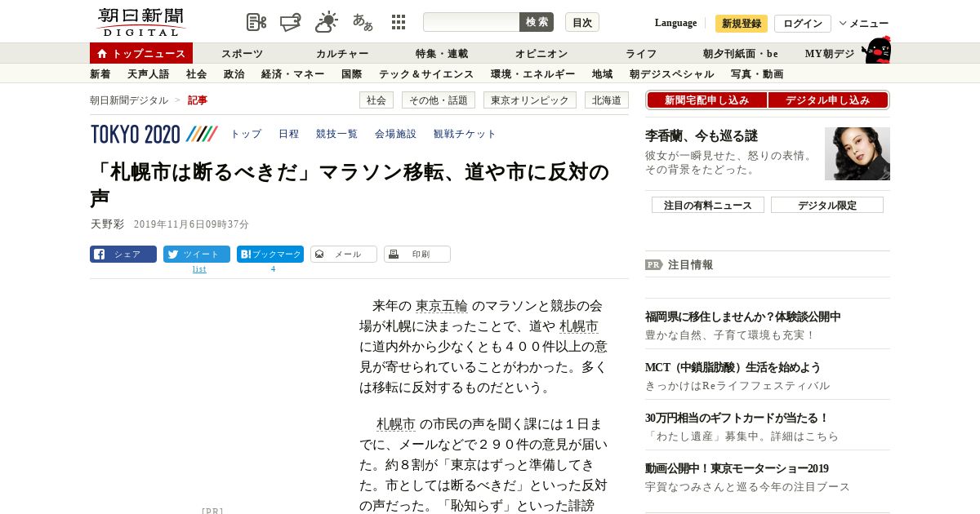Open Tokyo 2020 トップ link
This screenshot has height=514, width=980.
coord(246,134)
